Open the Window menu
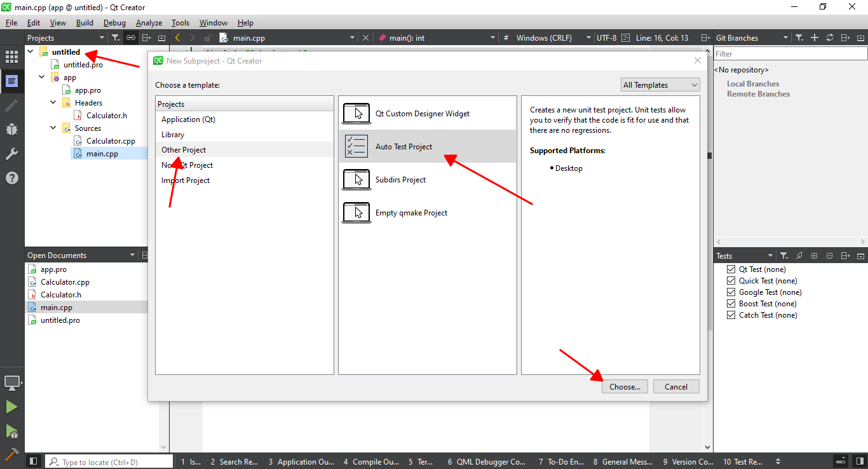868x469 pixels. point(214,23)
